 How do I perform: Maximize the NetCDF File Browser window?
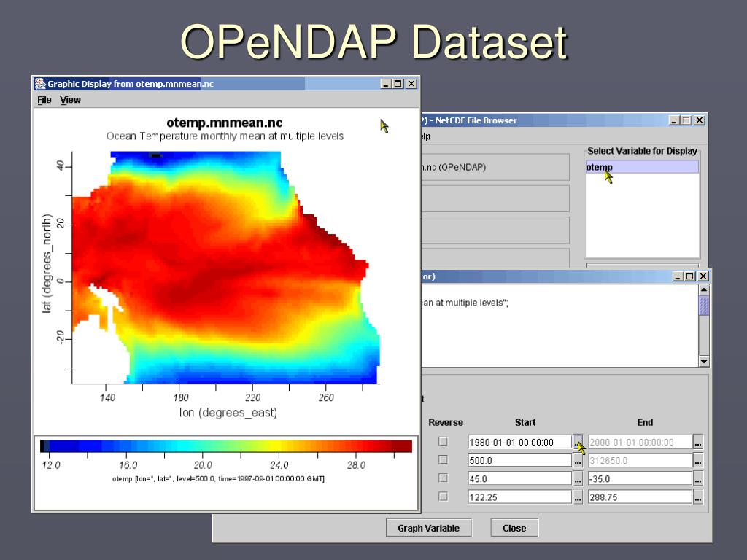pos(686,120)
